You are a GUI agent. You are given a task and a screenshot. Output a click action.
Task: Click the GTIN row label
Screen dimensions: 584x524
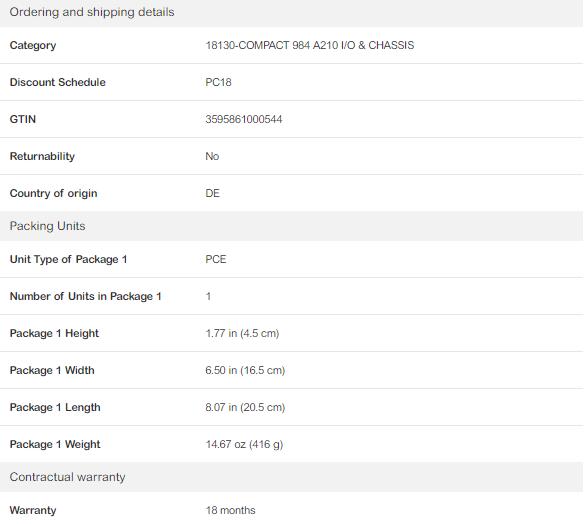click(x=23, y=119)
